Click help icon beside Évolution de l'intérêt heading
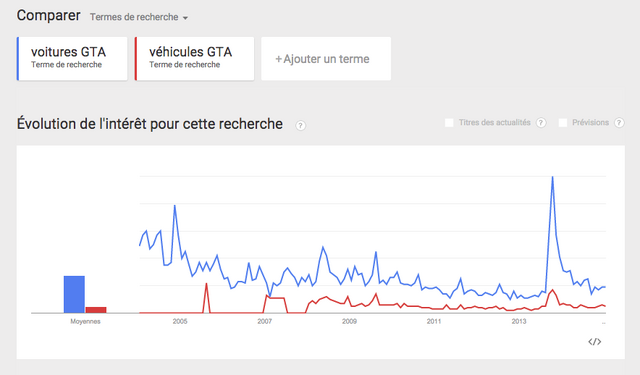Viewport: 640px width, 375px height. pyautogui.click(x=300, y=125)
